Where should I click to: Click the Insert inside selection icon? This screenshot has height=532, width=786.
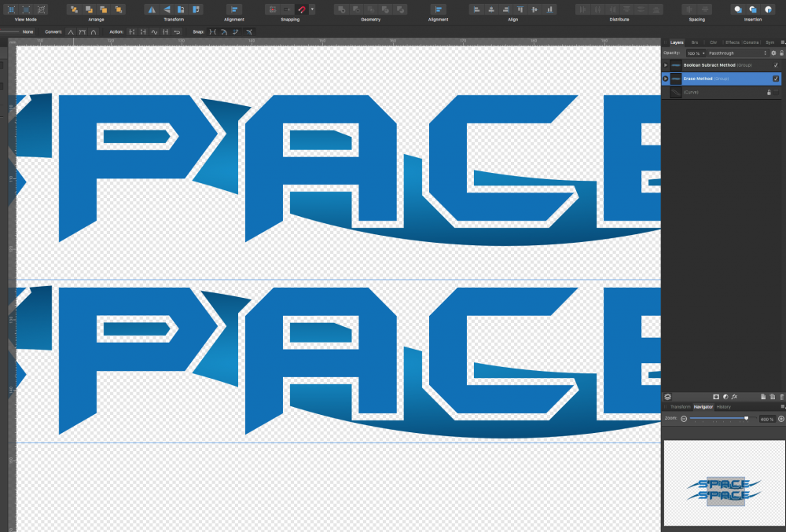tap(768, 9)
